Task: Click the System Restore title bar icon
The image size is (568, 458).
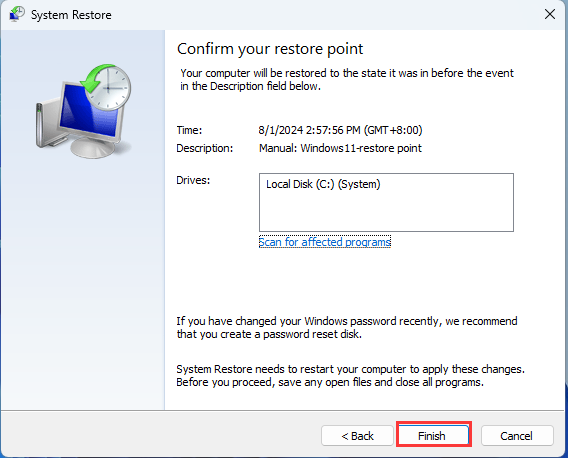Action: coord(17,14)
